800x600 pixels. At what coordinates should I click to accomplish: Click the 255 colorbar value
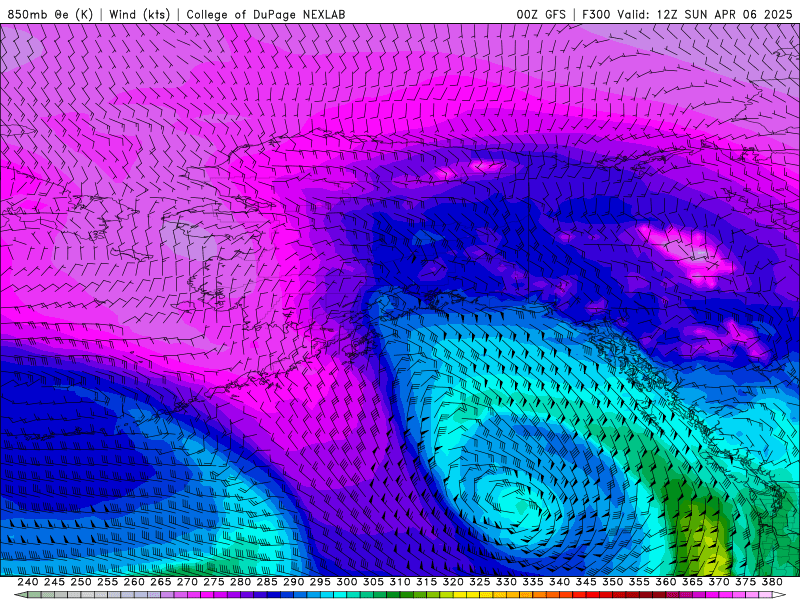point(107,582)
